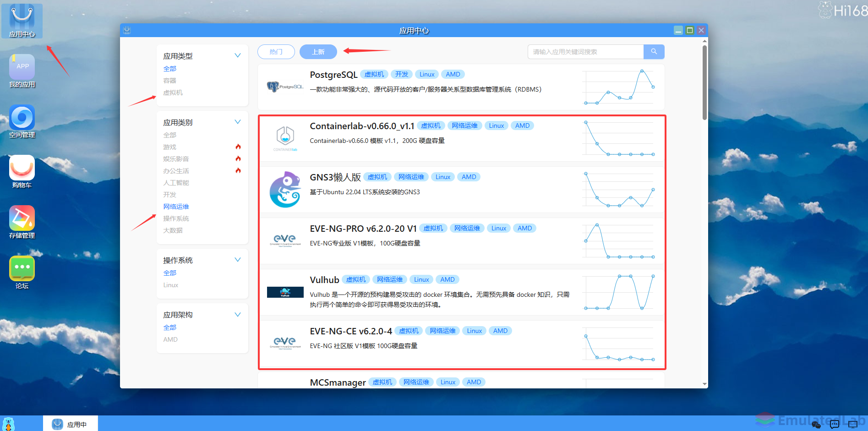
Task: Filter by 操作系统 category item
Action: coord(176,218)
